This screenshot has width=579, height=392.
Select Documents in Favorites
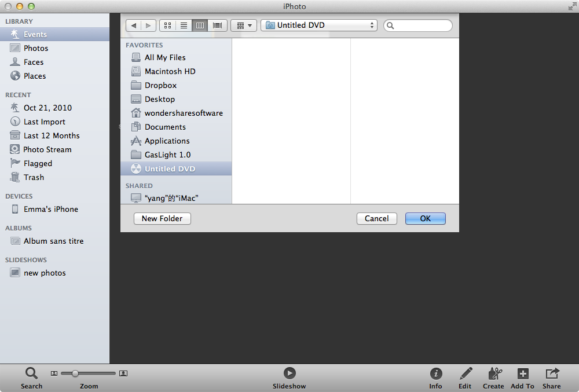tap(176, 127)
